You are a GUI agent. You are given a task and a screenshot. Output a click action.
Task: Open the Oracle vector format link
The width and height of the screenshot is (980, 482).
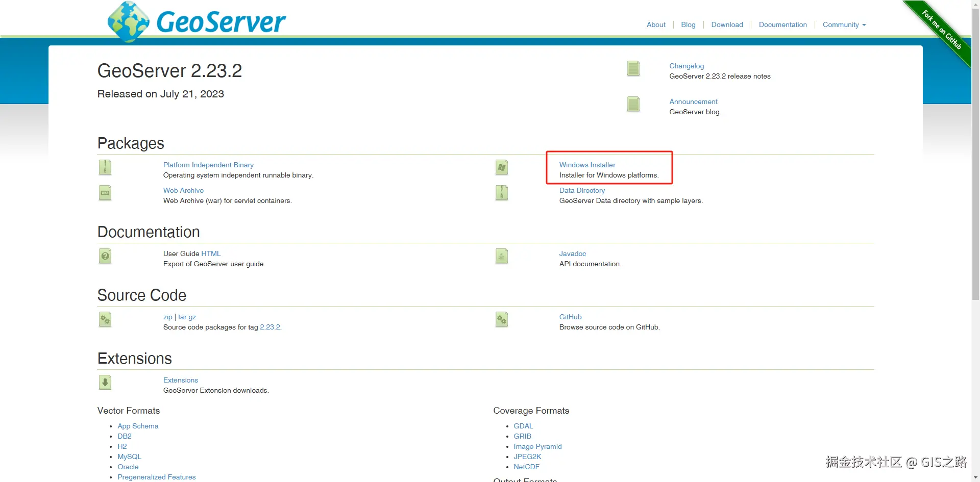pos(128,467)
